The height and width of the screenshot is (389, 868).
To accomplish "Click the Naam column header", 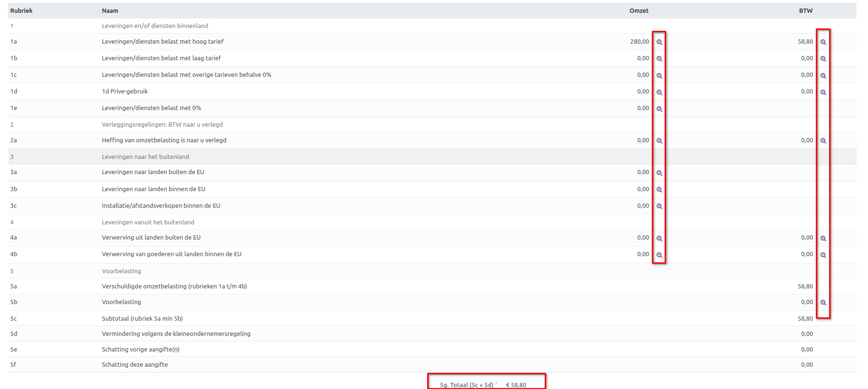I will (x=110, y=11).
